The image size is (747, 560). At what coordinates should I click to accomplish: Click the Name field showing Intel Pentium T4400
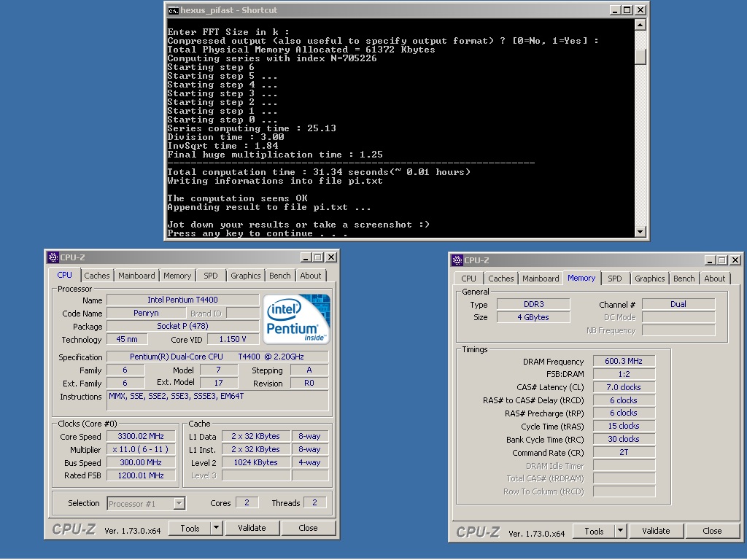[x=182, y=300]
